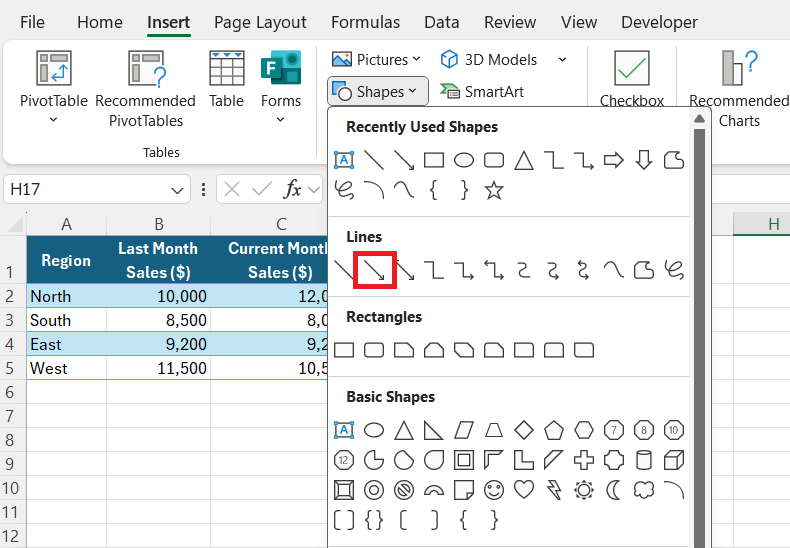This screenshot has height=548, width=790.
Task: Pick the Right Arrow block in Recently Used
Action: click(x=614, y=161)
